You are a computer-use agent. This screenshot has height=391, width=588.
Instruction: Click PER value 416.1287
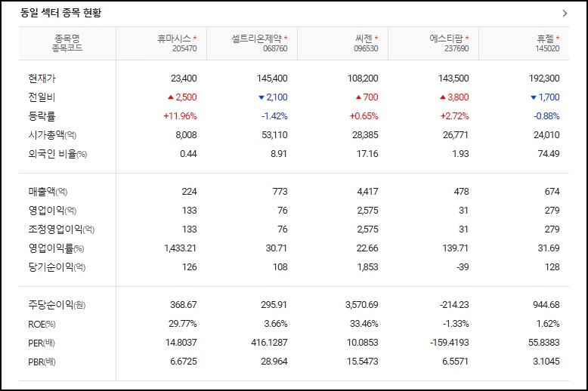click(x=270, y=343)
